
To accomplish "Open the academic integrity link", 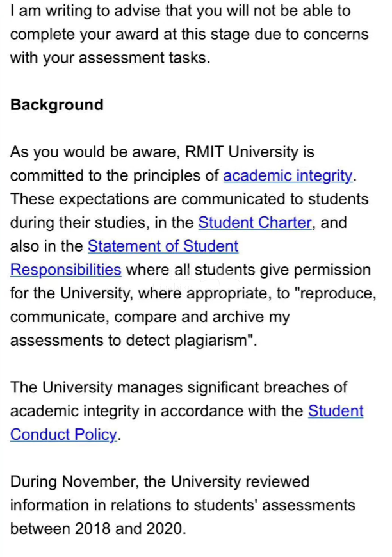I will tap(288, 175).
